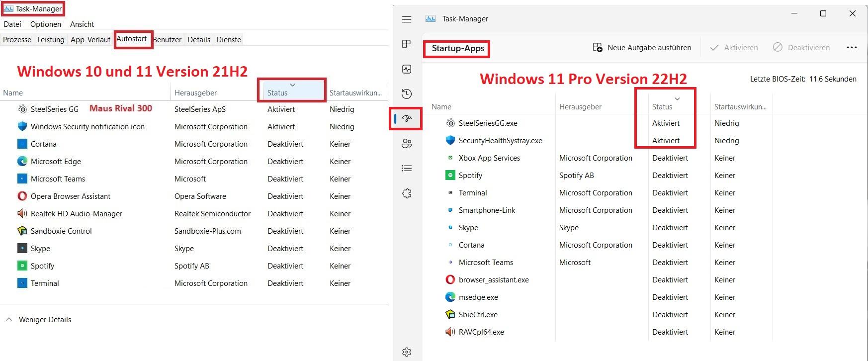The width and height of the screenshot is (868, 361).
Task: Select Skype row in left window
Action: (x=194, y=248)
